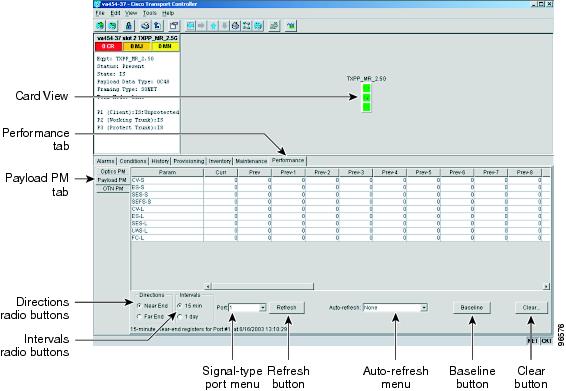Click the open new window toolbar icon
The height and width of the screenshot is (391, 566).
click(174, 26)
